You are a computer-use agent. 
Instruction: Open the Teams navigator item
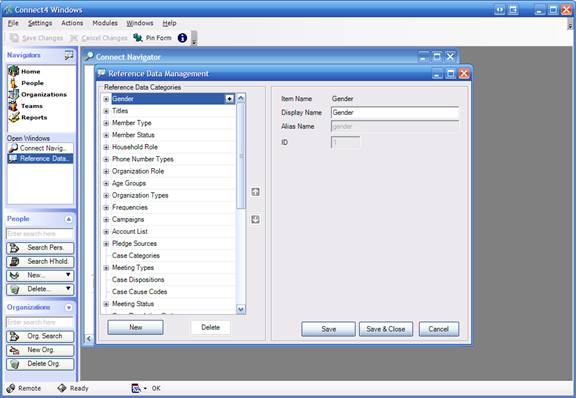pos(26,106)
